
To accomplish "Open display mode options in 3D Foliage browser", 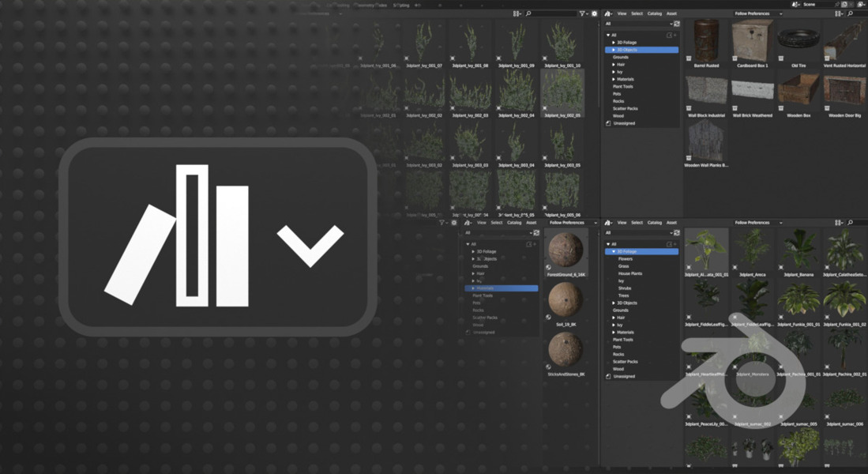I will coord(840,223).
